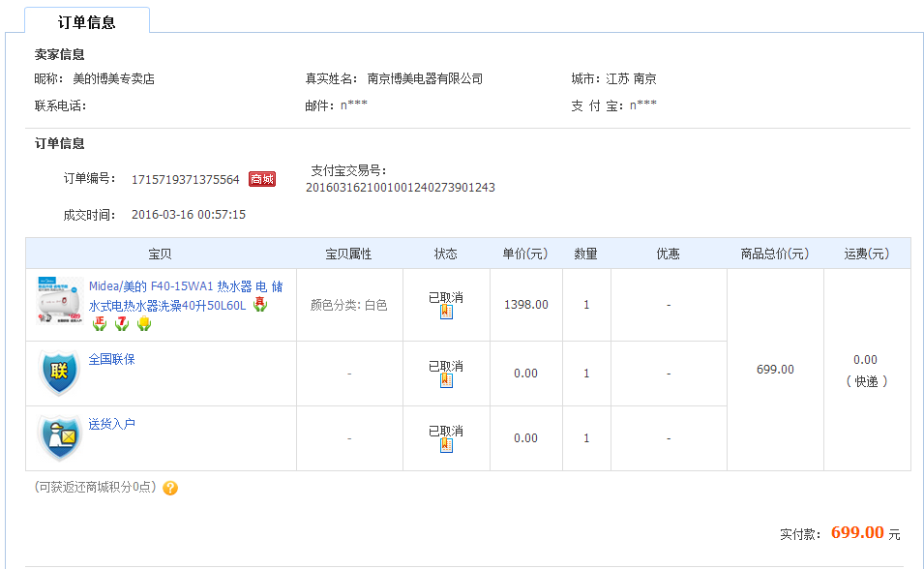The height and width of the screenshot is (569, 924).
Task: Click the 0.00 unit price in 送货入户 row
Action: click(x=525, y=438)
